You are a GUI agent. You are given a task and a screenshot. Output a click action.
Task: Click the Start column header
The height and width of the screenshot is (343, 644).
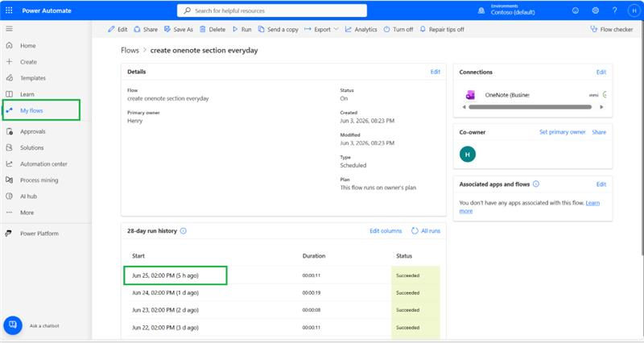138,255
